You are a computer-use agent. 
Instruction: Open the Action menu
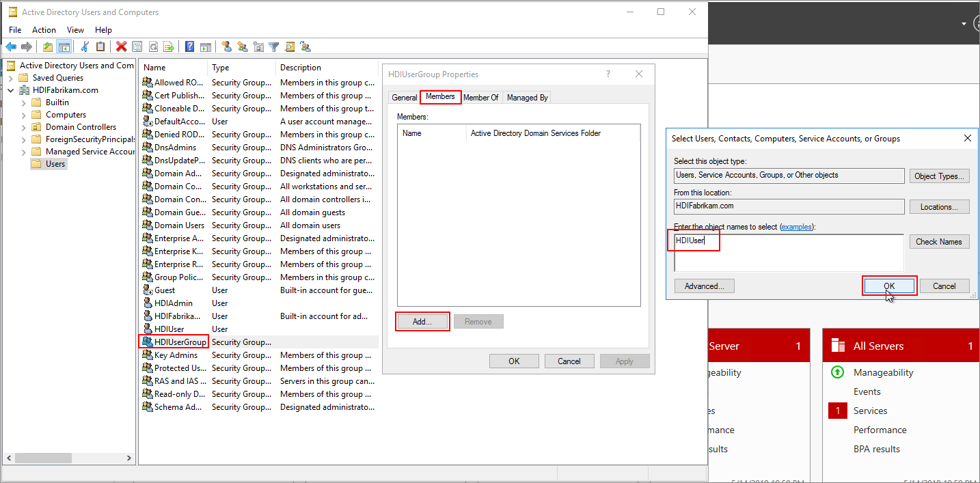(44, 29)
